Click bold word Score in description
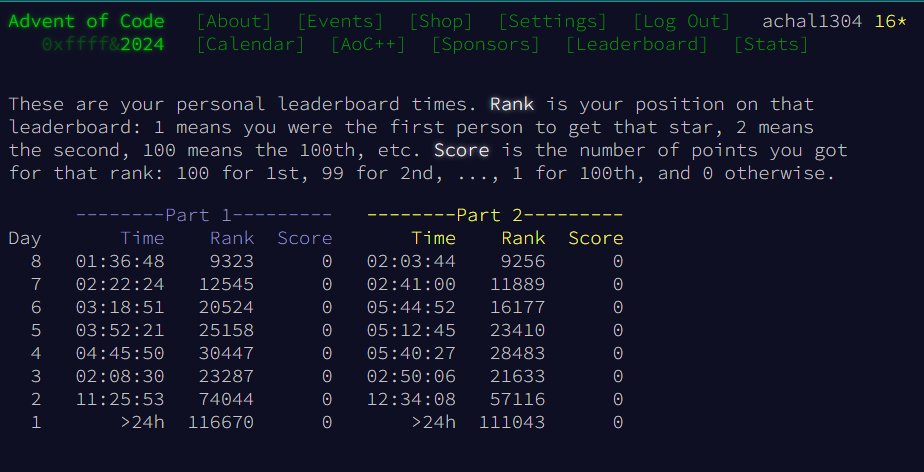The width and height of the screenshot is (924, 472). [x=461, y=150]
